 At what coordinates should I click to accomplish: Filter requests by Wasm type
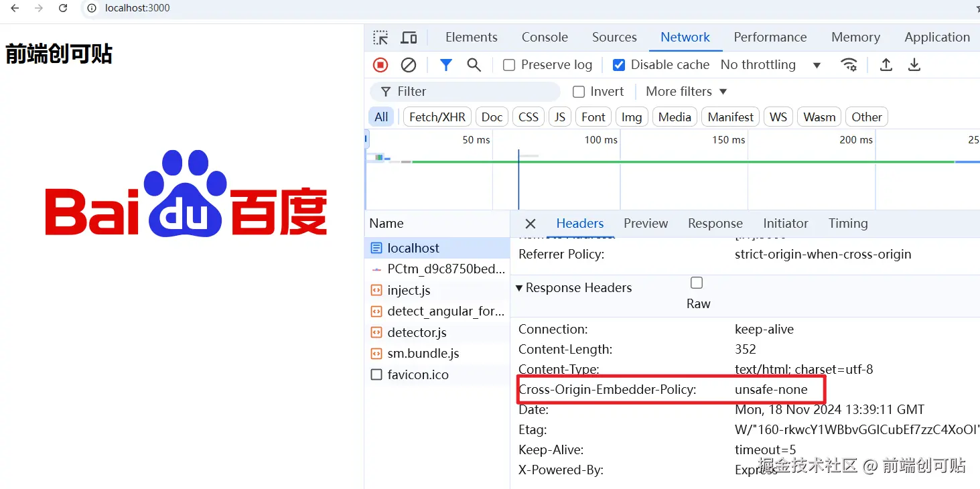[819, 117]
